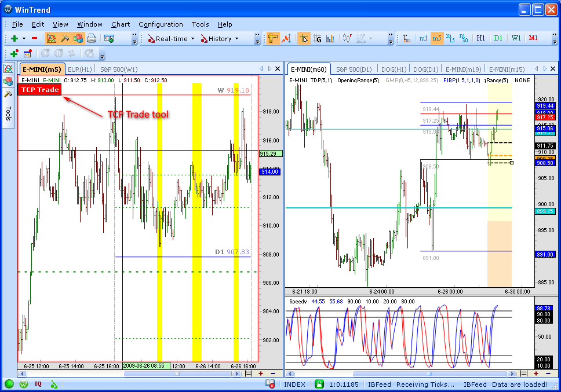Viewport: 561px width, 392px height.
Task: Click the sidebar colored cubes icon
Action: click(8, 81)
